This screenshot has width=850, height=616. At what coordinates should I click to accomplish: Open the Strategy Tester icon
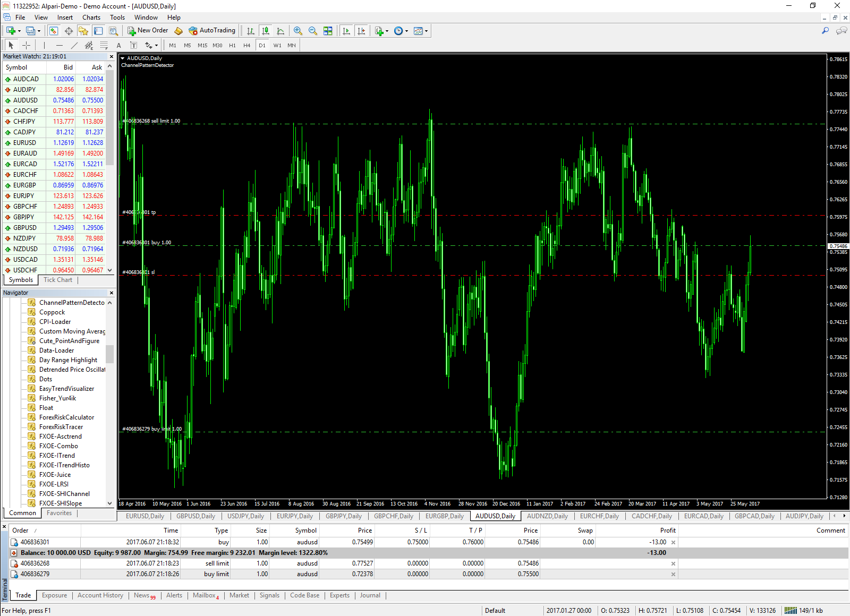pyautogui.click(x=113, y=31)
